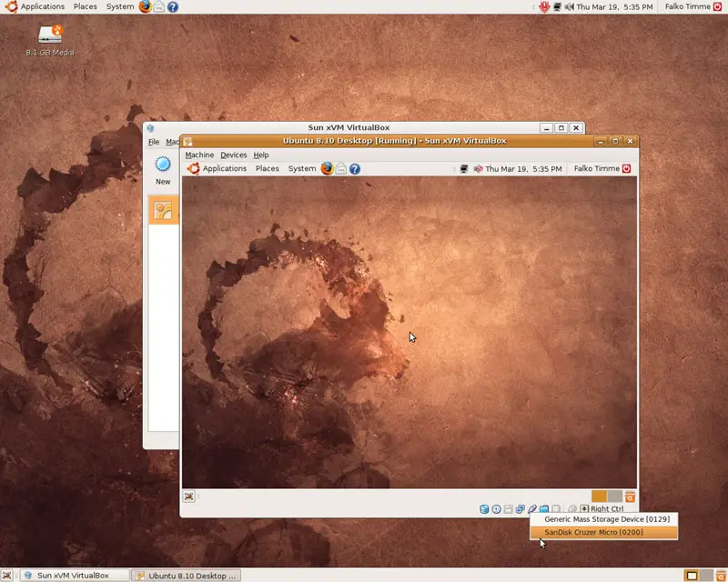
Task: Open mail client icon in guest panel
Action: click(341, 169)
